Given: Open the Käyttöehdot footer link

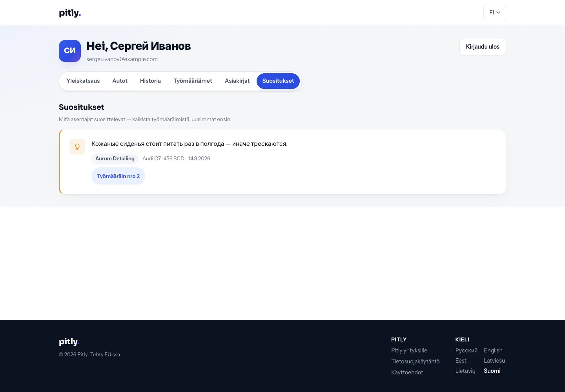Looking at the screenshot, I should [x=407, y=372].
